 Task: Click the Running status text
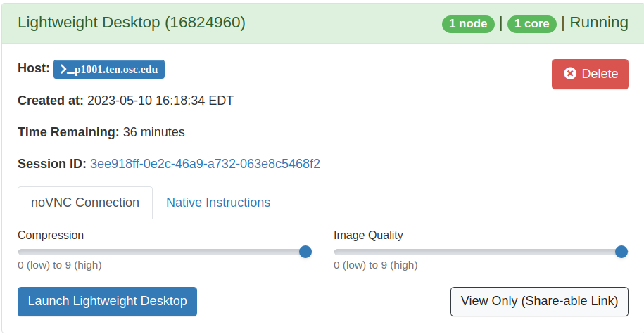pyautogui.click(x=599, y=23)
